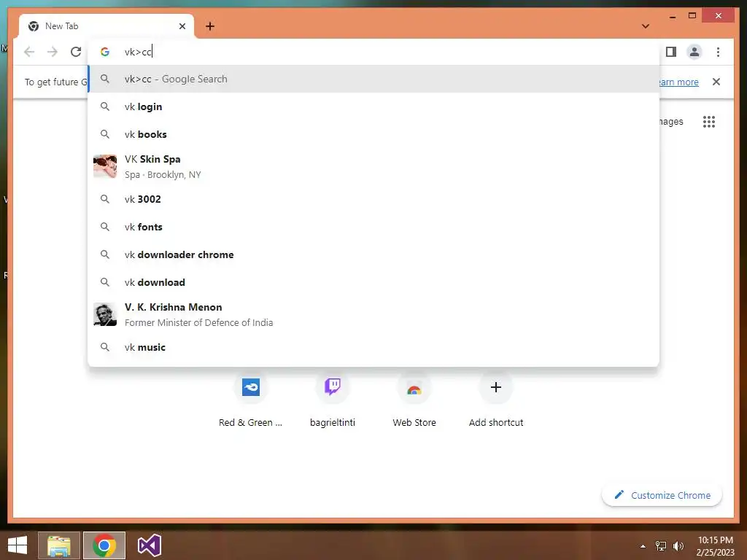
Task: Close the New Tab tab
Action: pos(182,26)
